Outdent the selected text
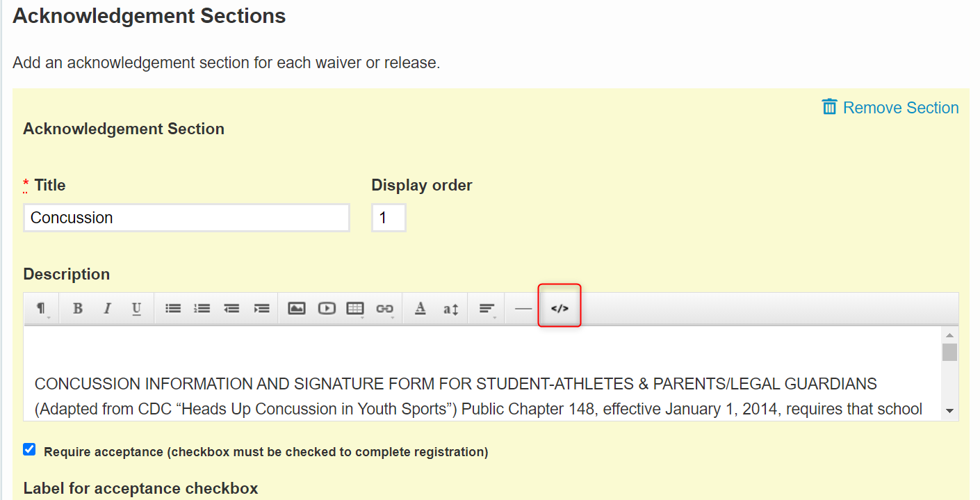 231,309
